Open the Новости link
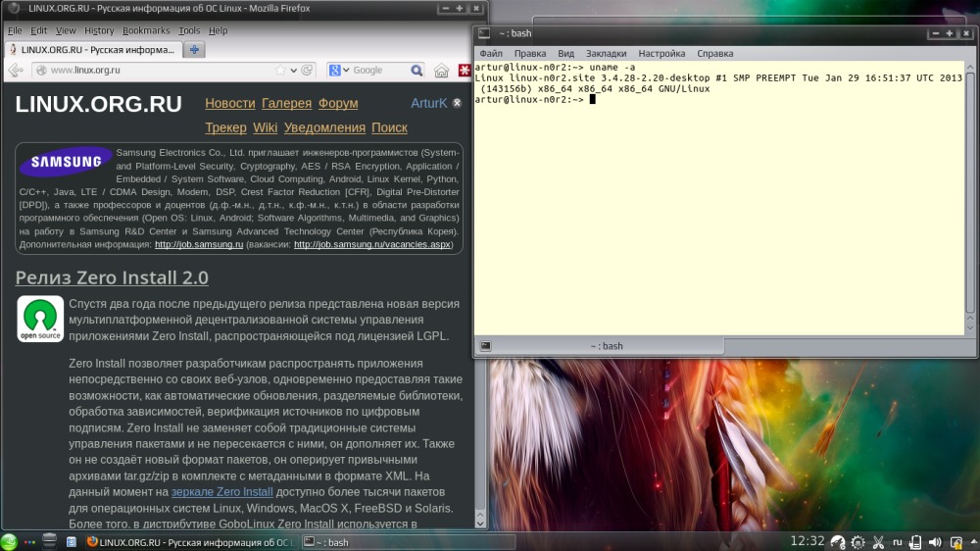 [230, 103]
